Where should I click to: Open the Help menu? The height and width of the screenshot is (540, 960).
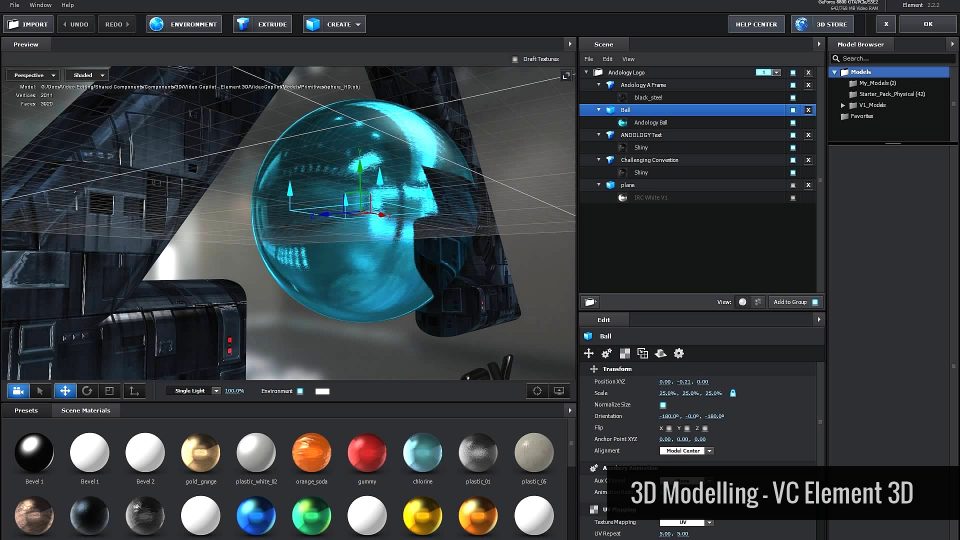click(68, 5)
